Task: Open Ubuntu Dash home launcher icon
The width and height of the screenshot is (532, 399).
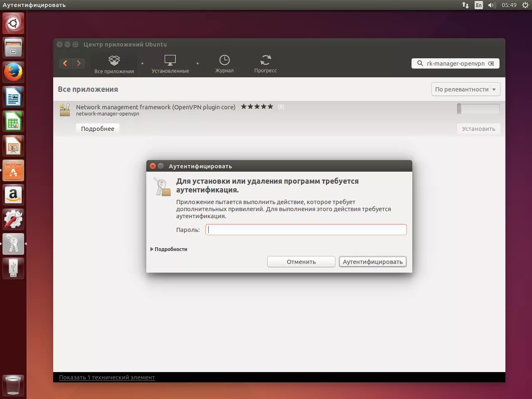Action: pyautogui.click(x=13, y=23)
